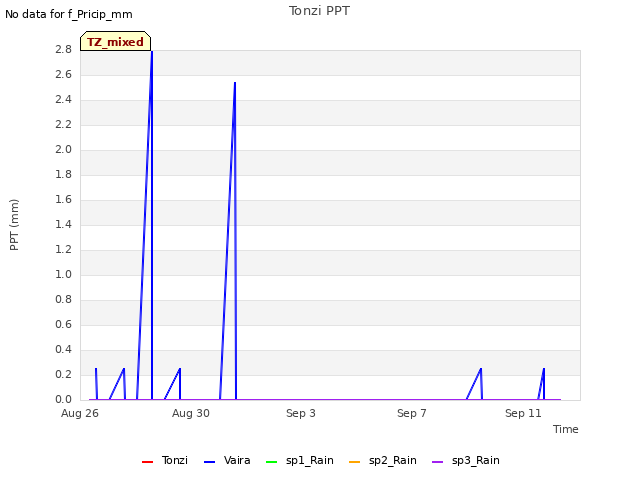Click the last small Vaira spike near Sep 11

pyautogui.click(x=544, y=369)
